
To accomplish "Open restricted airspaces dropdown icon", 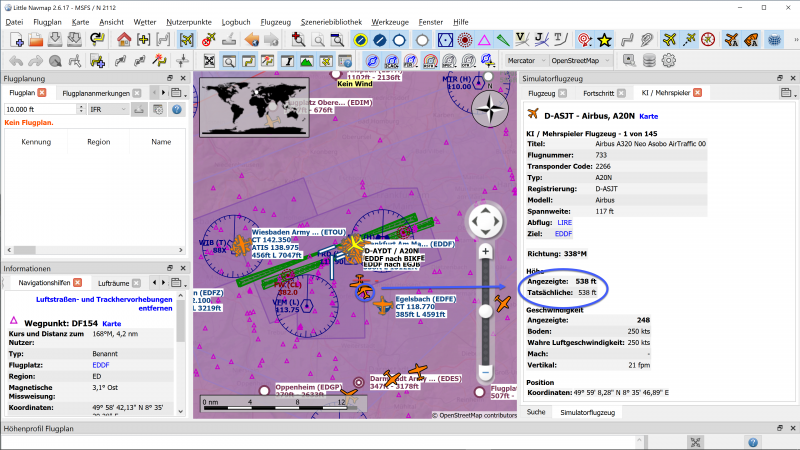I will (x=430, y=61).
